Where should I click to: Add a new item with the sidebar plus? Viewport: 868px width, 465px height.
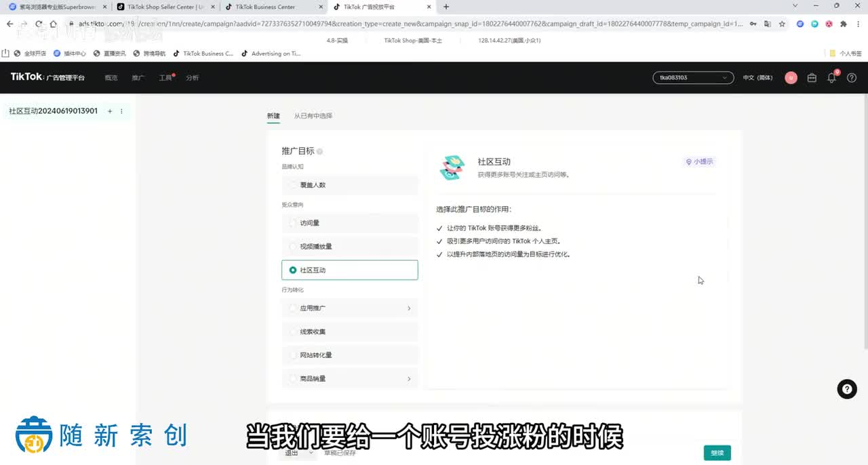click(x=110, y=111)
